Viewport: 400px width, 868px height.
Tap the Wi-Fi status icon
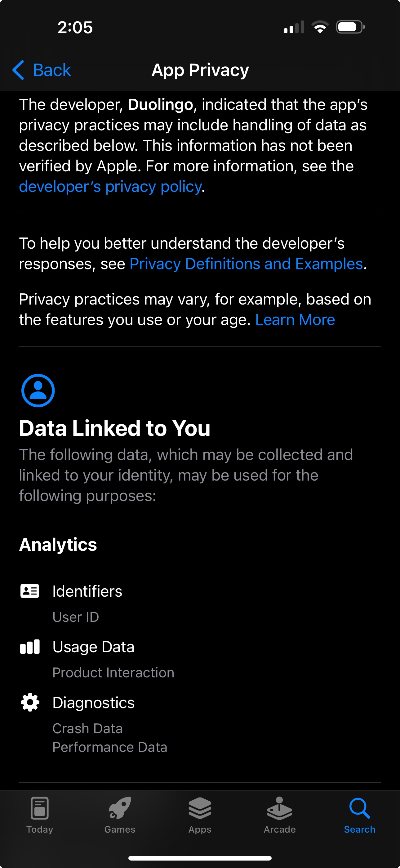click(x=320, y=27)
